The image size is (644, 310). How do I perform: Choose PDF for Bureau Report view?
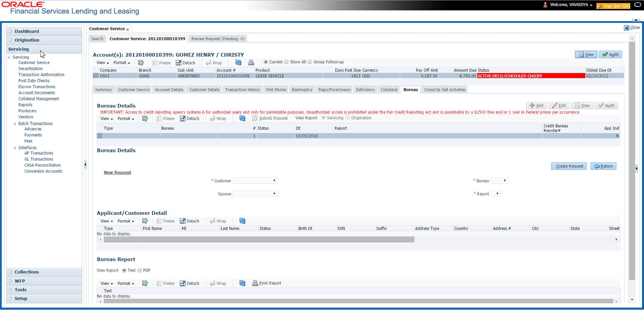140,270
